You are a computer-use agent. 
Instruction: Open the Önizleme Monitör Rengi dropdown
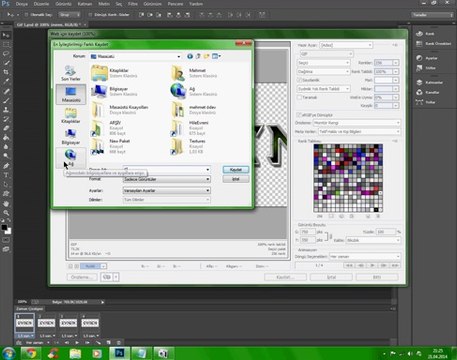357,123
